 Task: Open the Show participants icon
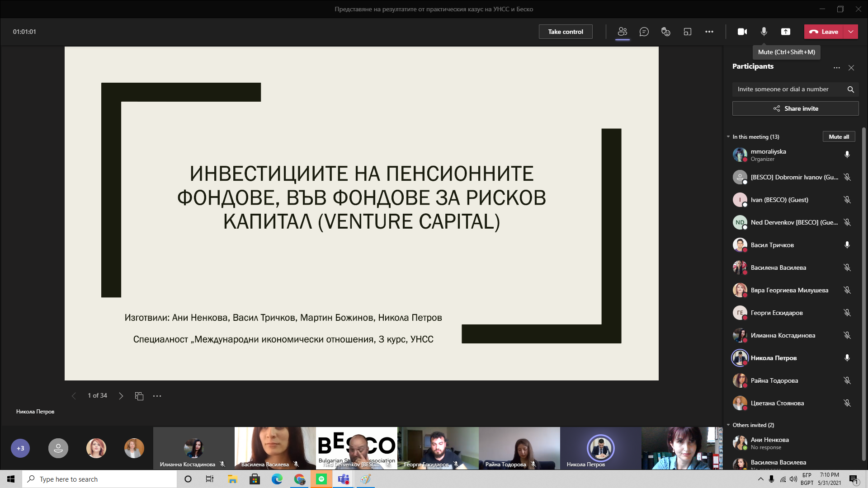click(x=623, y=32)
